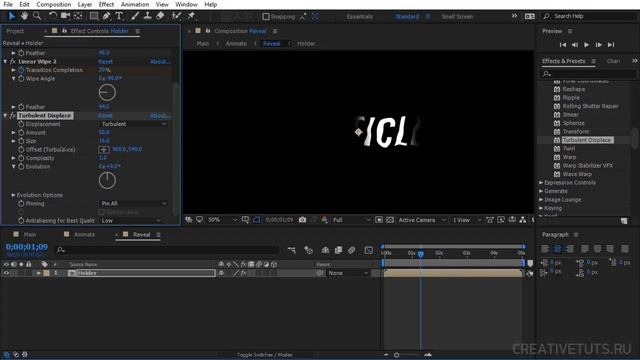The image size is (640, 360).
Task: Toggle Evolution stopwatch
Action: (21, 167)
